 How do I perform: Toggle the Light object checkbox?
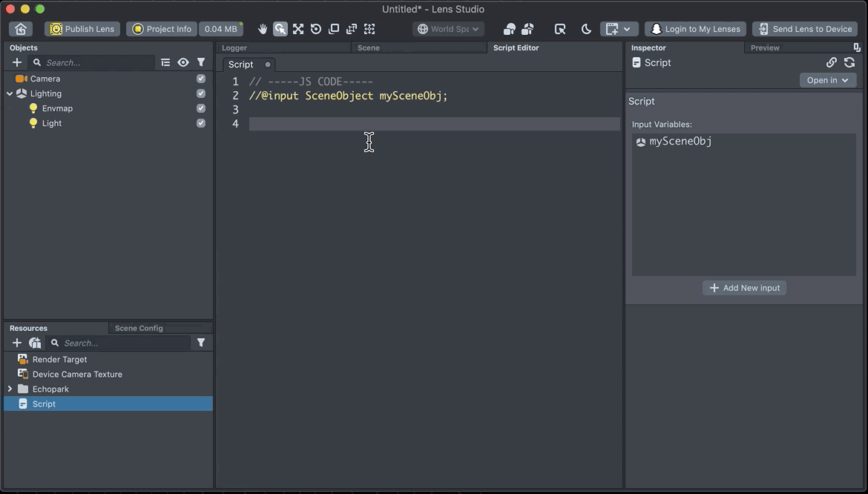201,123
